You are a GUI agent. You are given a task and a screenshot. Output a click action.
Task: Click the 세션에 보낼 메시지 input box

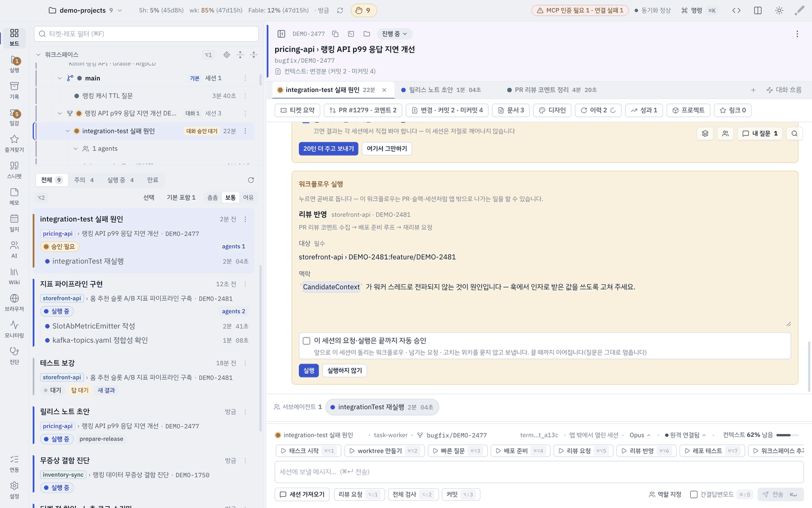pos(539,472)
